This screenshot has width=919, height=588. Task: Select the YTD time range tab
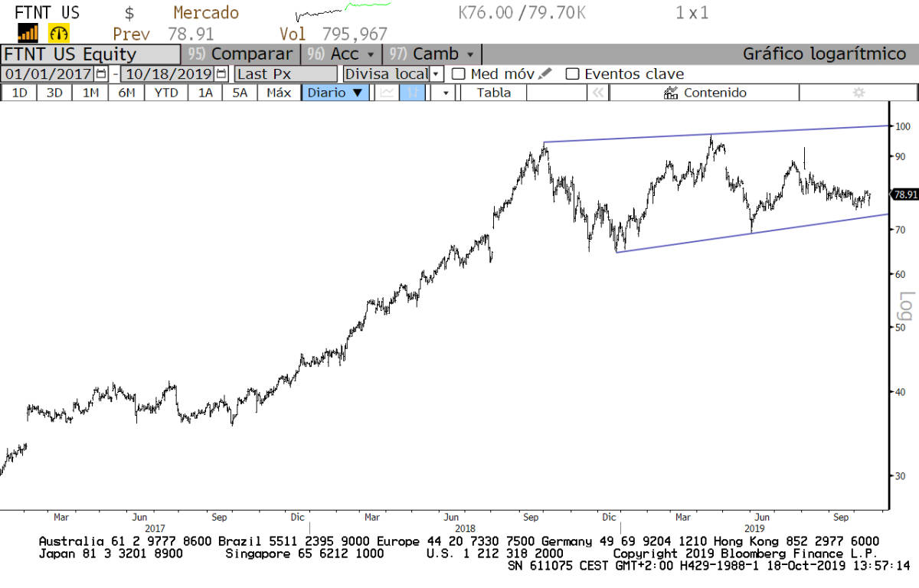pos(166,93)
